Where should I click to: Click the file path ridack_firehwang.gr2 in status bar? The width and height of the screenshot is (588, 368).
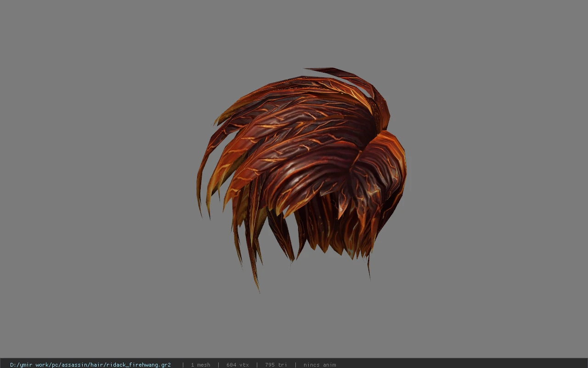[90, 365]
